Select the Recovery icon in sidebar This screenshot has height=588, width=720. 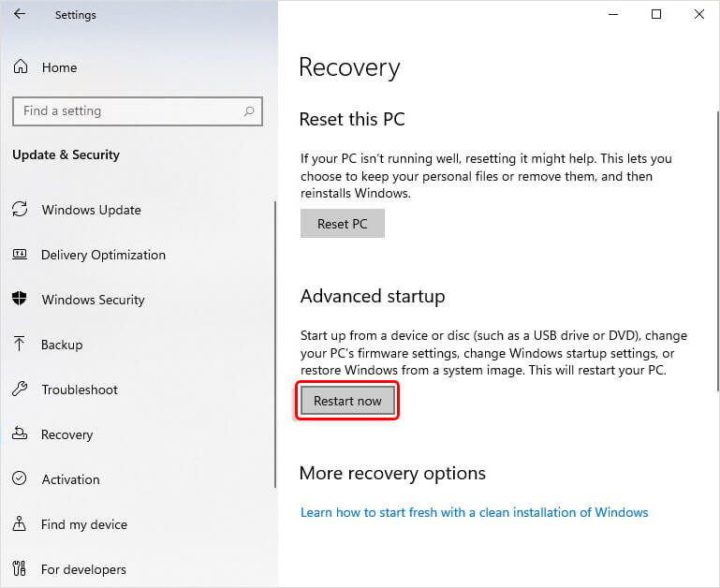click(x=20, y=434)
